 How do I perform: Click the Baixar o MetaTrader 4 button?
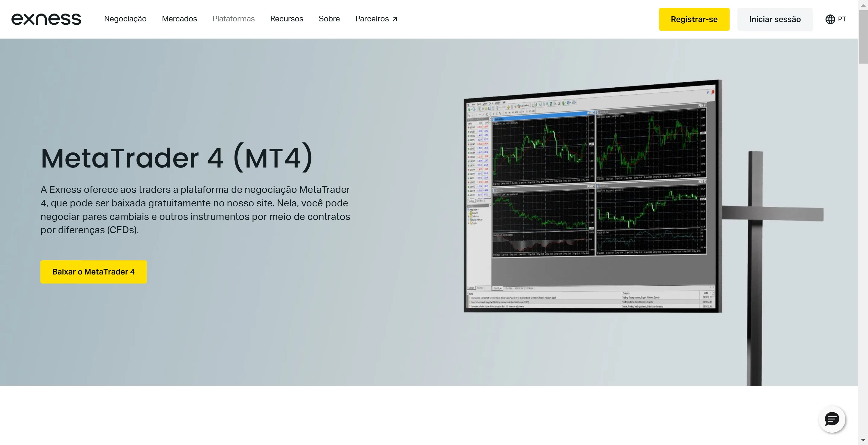93,272
